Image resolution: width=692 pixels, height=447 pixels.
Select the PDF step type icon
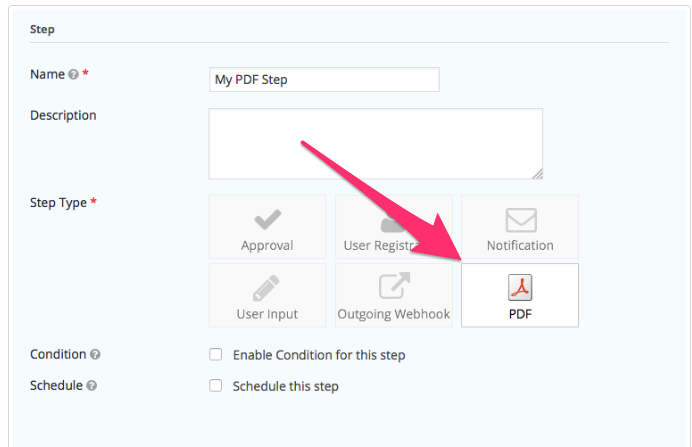[x=520, y=287]
